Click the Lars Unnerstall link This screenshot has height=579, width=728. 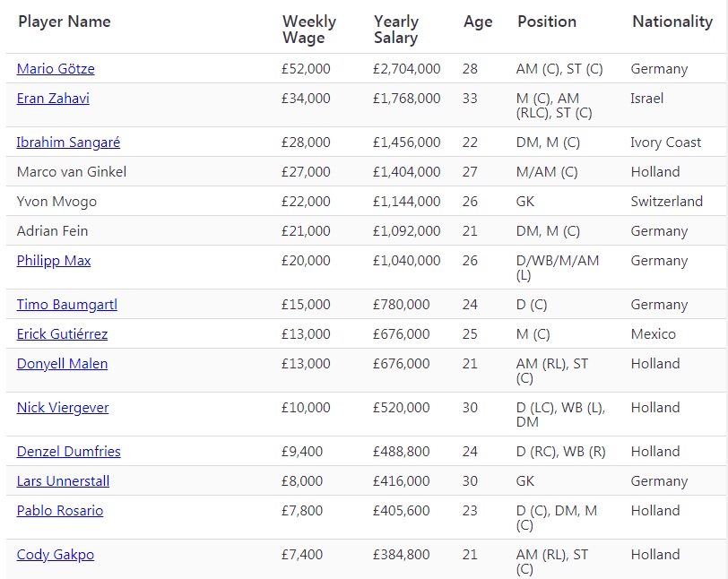coord(63,481)
